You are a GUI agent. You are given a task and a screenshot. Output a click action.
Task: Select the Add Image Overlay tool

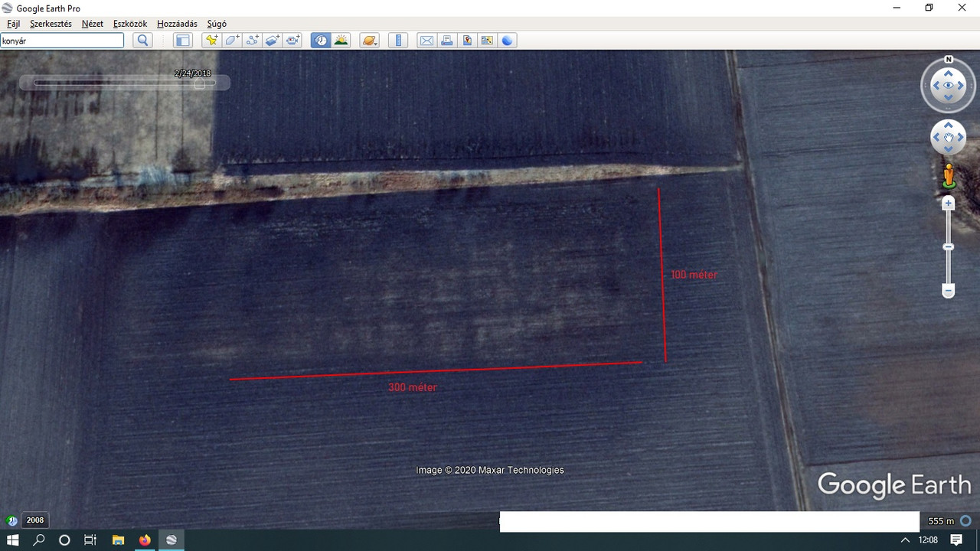[273, 41]
